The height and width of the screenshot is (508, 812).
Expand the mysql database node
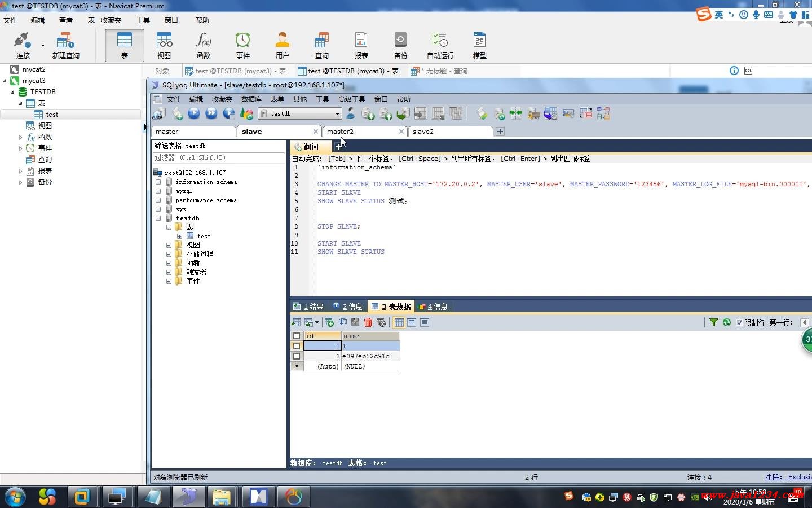point(158,191)
